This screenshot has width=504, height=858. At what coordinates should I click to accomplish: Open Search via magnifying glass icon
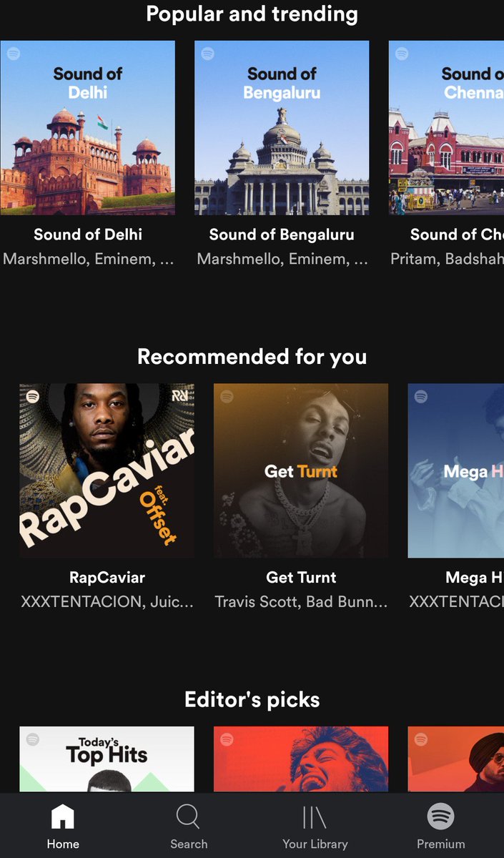point(188,816)
